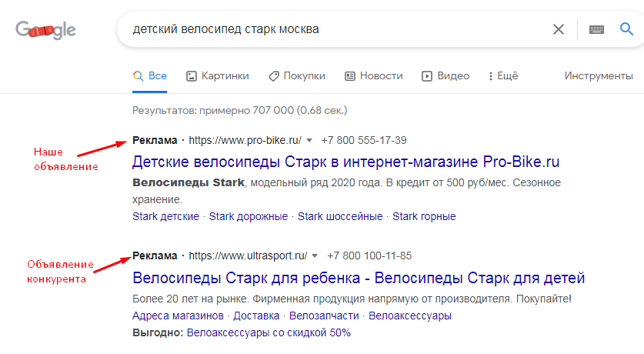
Task: Switch to the Новости tab
Action: 373,76
